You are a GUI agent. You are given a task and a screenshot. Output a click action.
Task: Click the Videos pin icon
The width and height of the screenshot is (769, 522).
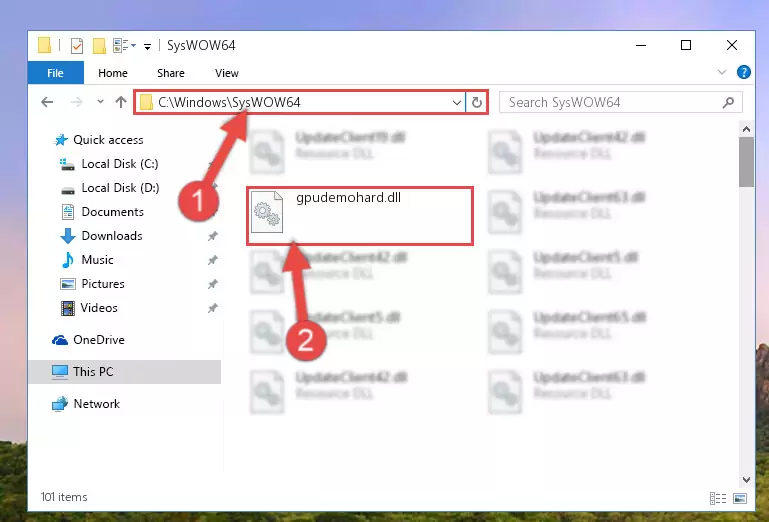(x=212, y=309)
